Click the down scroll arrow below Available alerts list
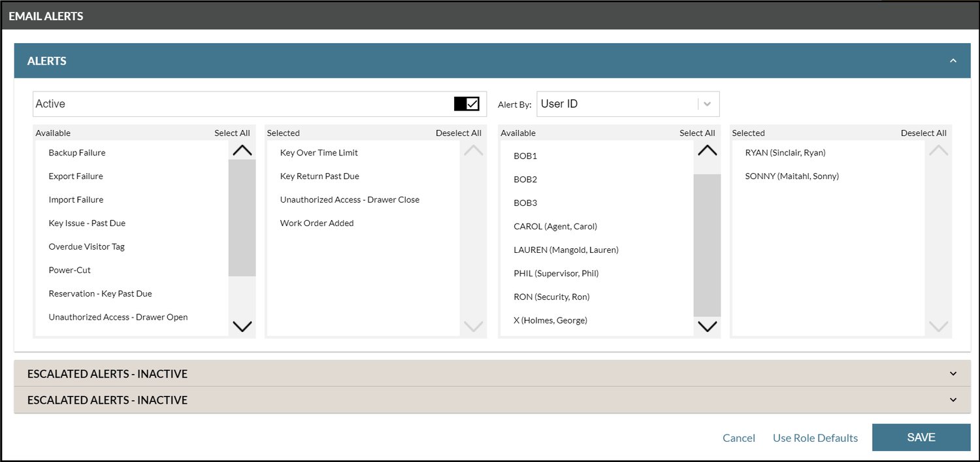Screen dimensions: 980x462 (242, 326)
